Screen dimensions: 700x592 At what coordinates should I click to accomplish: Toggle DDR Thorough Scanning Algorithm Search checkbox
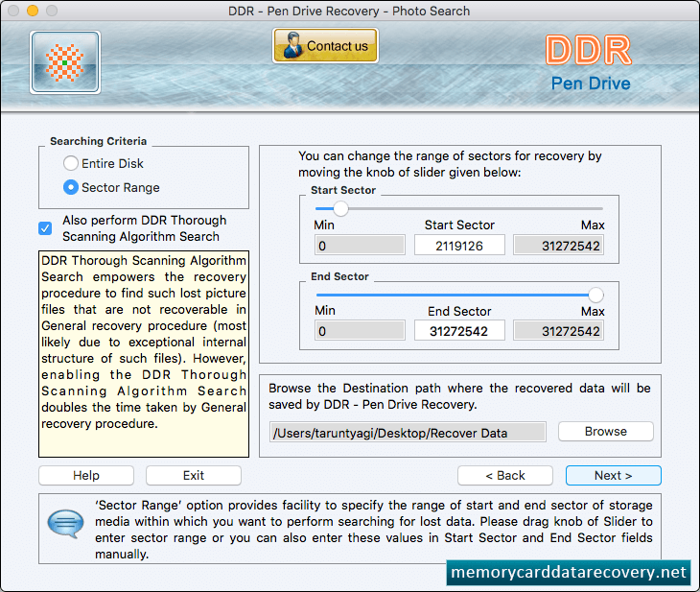click(x=45, y=228)
